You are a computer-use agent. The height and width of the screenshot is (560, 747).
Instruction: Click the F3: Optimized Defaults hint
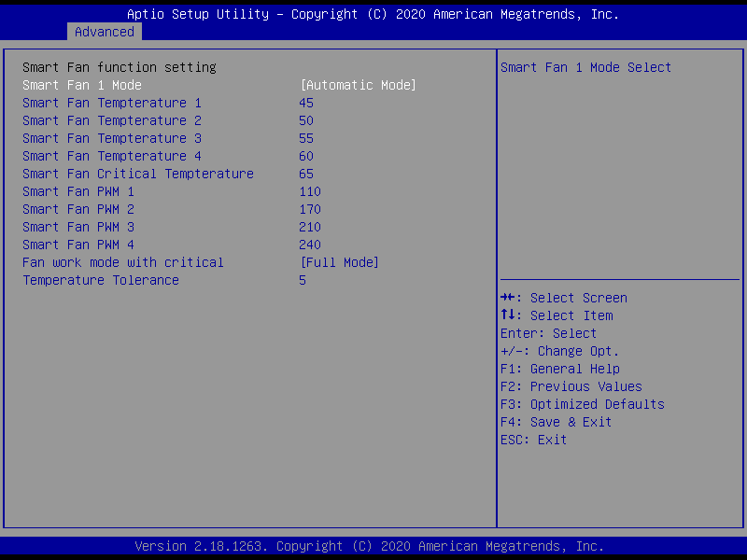tap(583, 404)
